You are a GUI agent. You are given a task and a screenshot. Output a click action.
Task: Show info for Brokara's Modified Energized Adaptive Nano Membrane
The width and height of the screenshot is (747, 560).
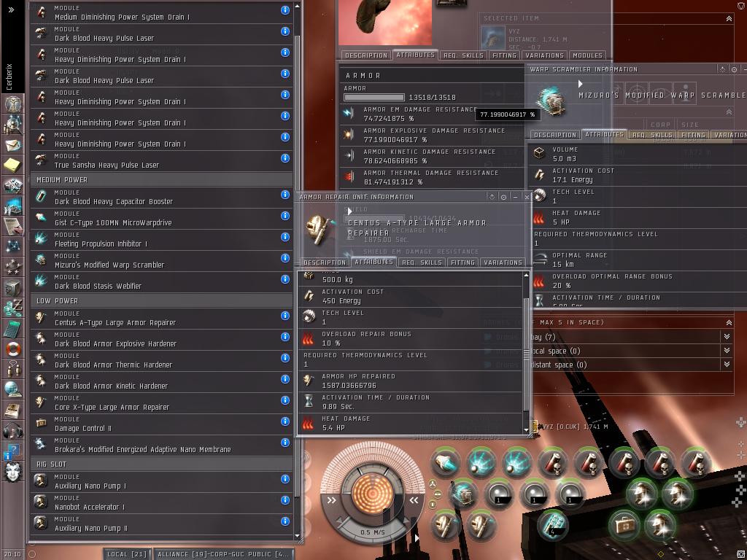pos(285,443)
